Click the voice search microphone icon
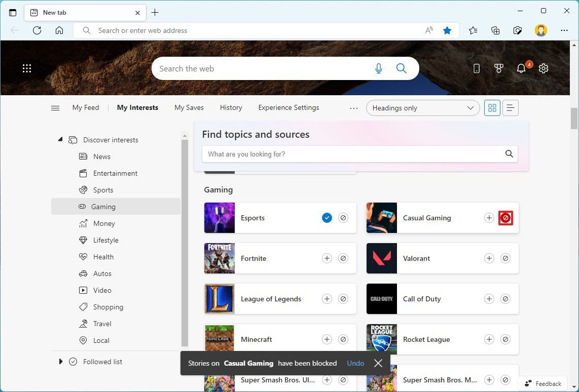Image resolution: width=579 pixels, height=392 pixels. coord(378,68)
